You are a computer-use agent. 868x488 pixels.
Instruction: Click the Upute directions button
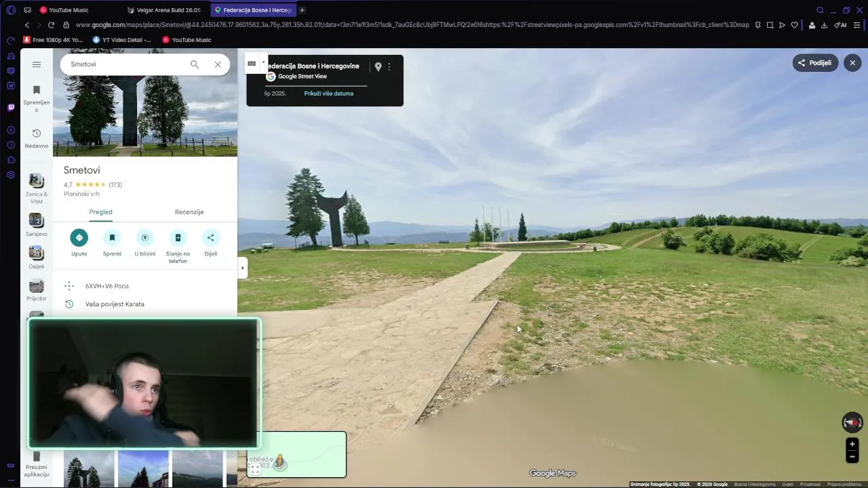click(79, 243)
